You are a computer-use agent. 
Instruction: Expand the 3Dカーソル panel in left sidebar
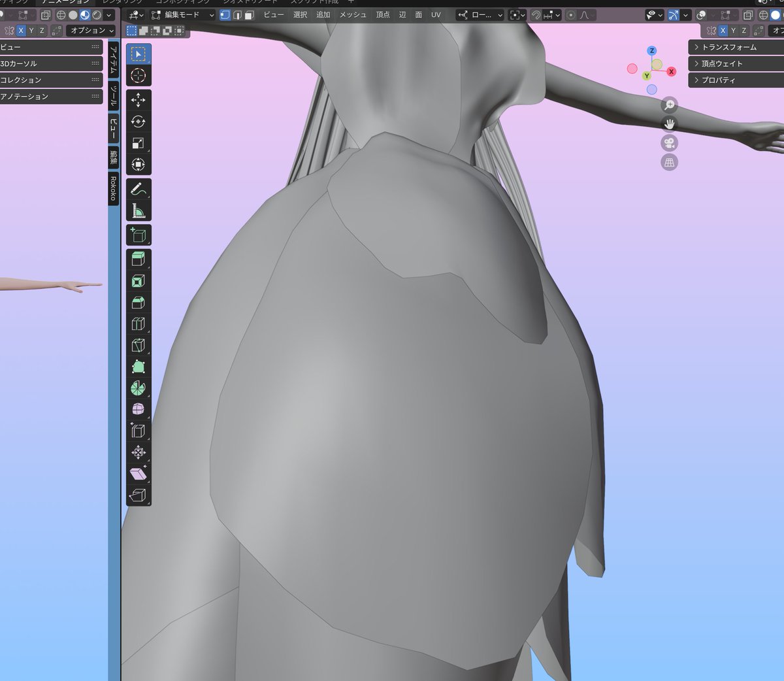(x=51, y=63)
